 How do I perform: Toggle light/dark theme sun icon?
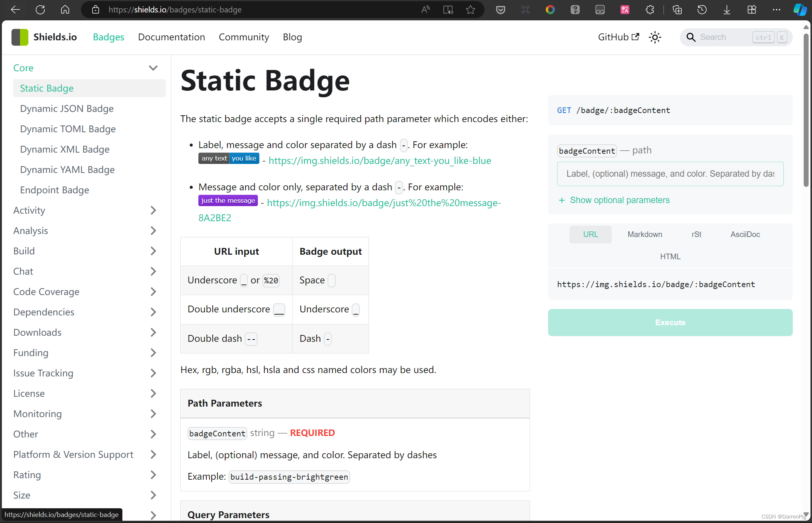[655, 37]
